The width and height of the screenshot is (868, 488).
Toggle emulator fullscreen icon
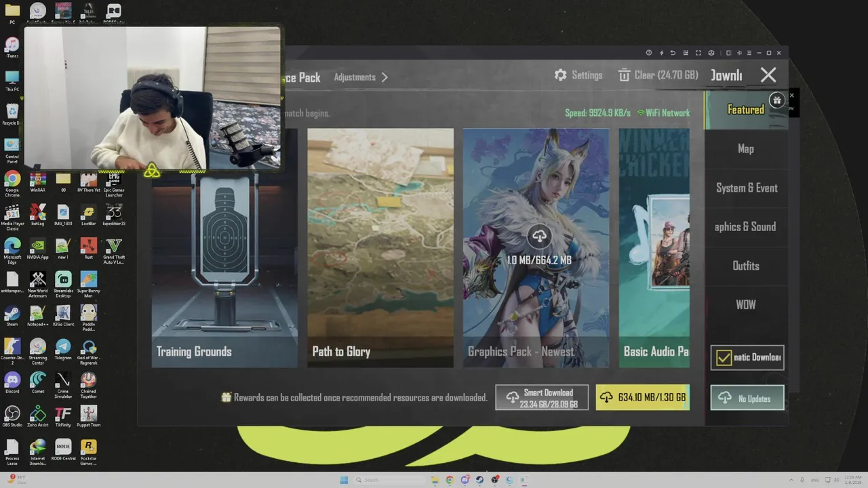[698, 53]
